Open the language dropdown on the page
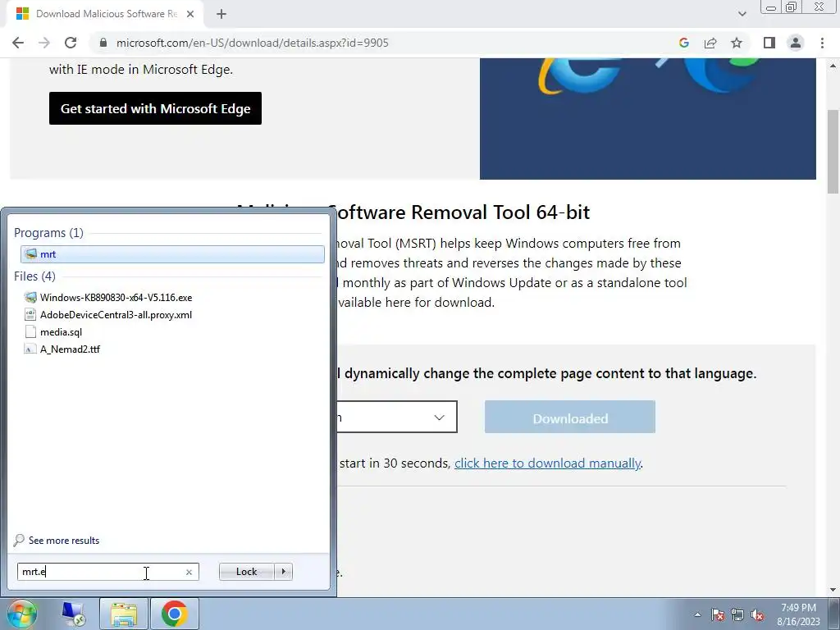The image size is (840, 630). [x=397, y=417]
